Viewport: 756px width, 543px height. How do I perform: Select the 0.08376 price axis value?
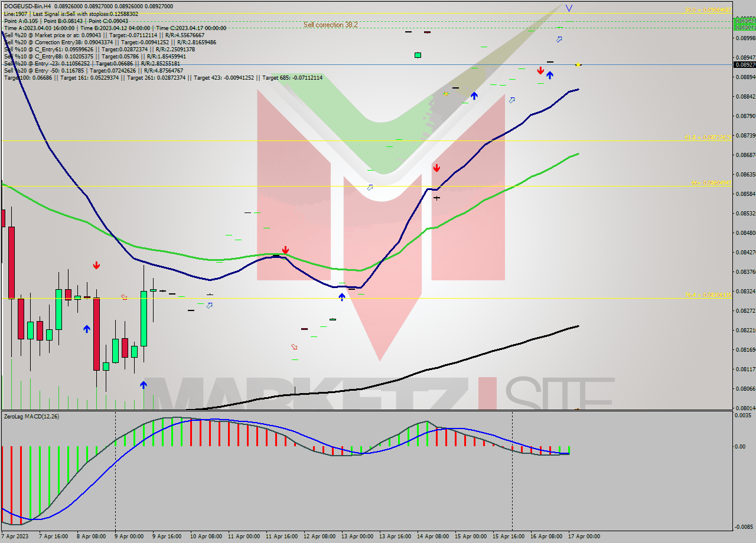click(745, 271)
